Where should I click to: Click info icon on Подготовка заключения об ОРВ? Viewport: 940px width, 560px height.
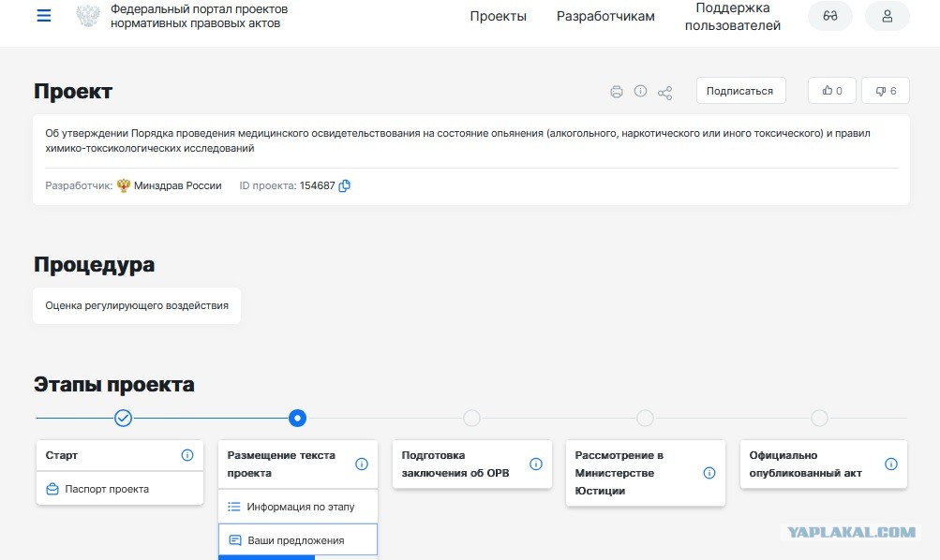pos(536,464)
